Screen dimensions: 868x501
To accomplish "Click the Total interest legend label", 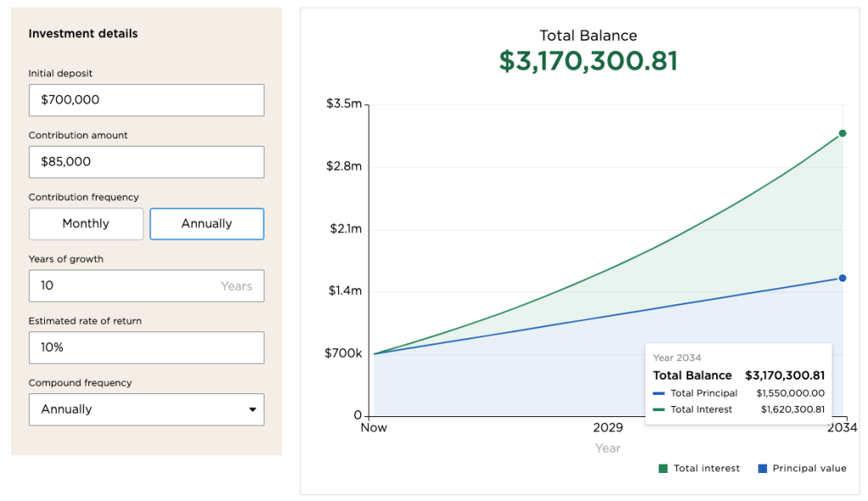I will point(706,469).
